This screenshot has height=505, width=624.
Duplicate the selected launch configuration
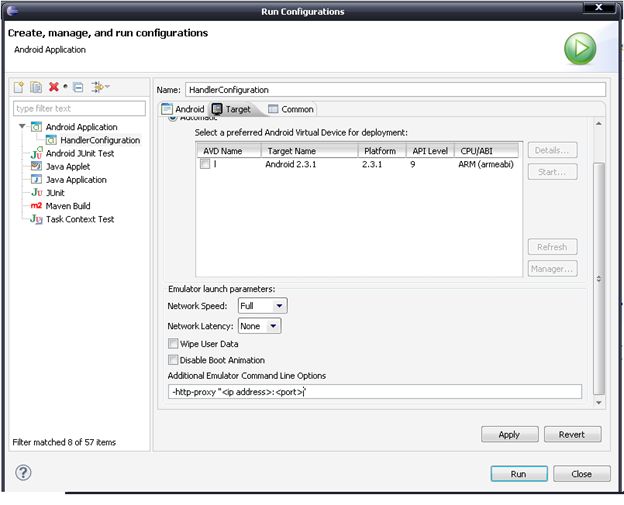[36, 87]
